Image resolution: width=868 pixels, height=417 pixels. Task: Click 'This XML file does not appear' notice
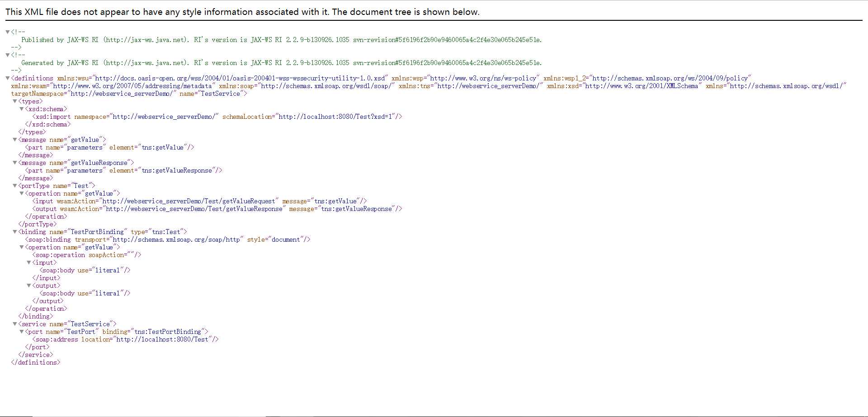242,12
